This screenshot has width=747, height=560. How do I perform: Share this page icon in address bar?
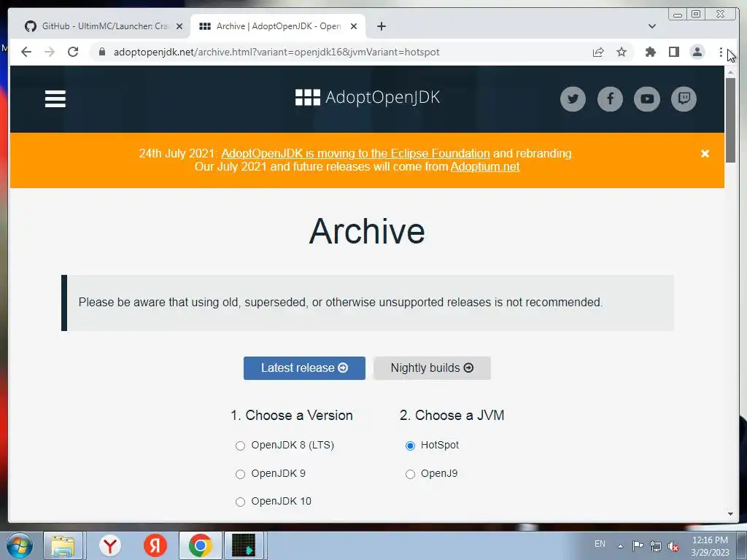[x=598, y=52]
